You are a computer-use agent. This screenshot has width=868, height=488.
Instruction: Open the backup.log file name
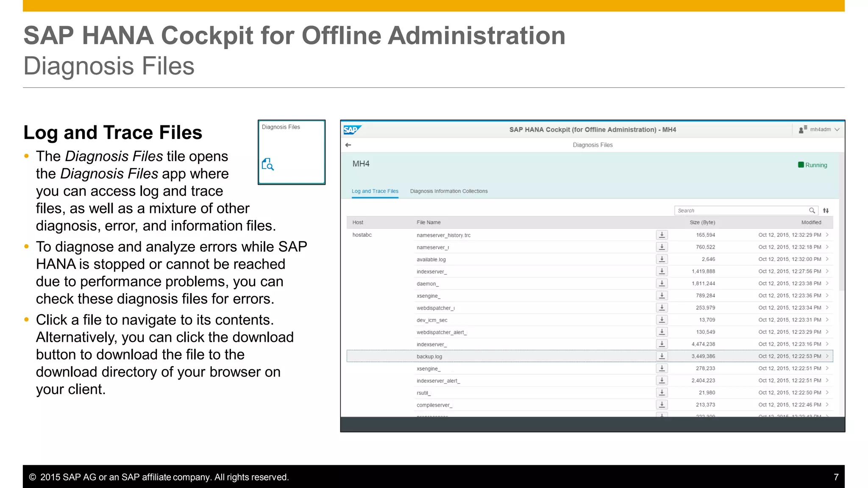[429, 357]
